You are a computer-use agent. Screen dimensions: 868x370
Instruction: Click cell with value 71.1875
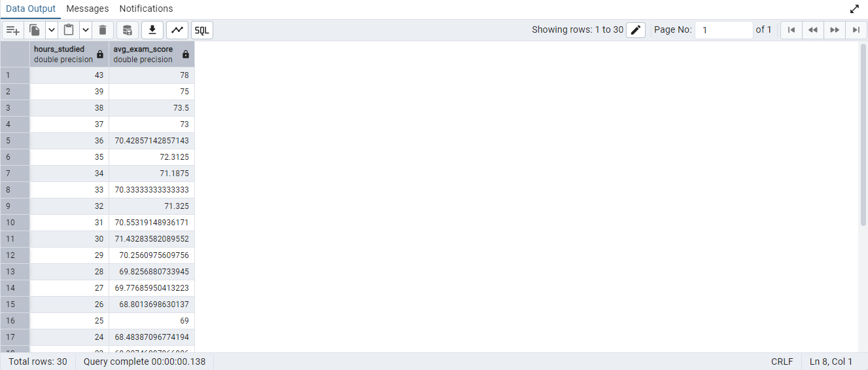tap(152, 174)
